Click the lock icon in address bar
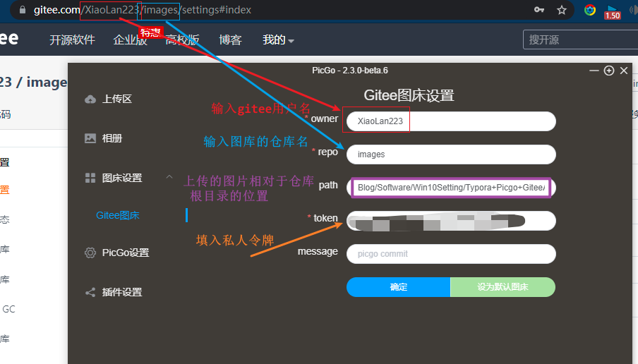This screenshot has width=638, height=364. (23, 10)
